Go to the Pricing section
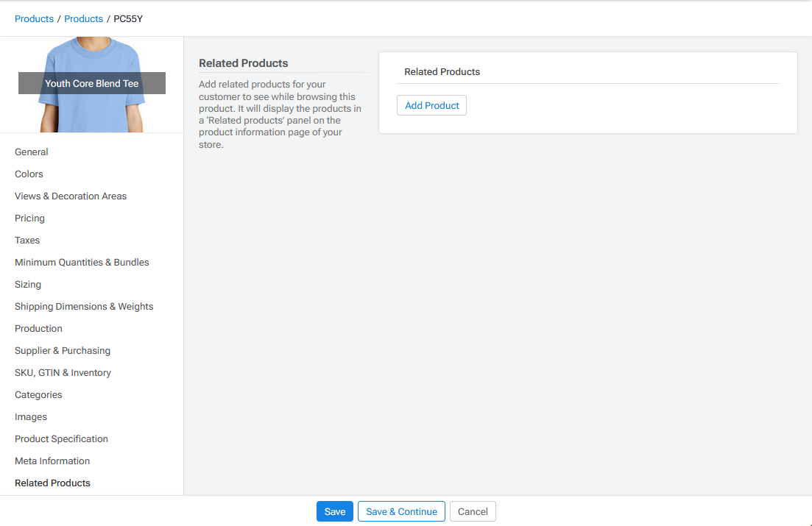This screenshot has width=812, height=526. pos(29,218)
